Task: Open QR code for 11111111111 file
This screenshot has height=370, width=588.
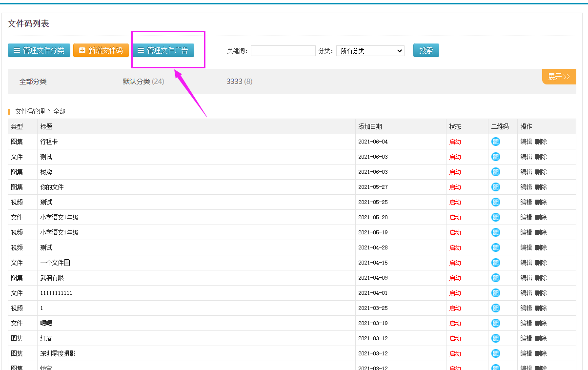Action: (x=496, y=293)
